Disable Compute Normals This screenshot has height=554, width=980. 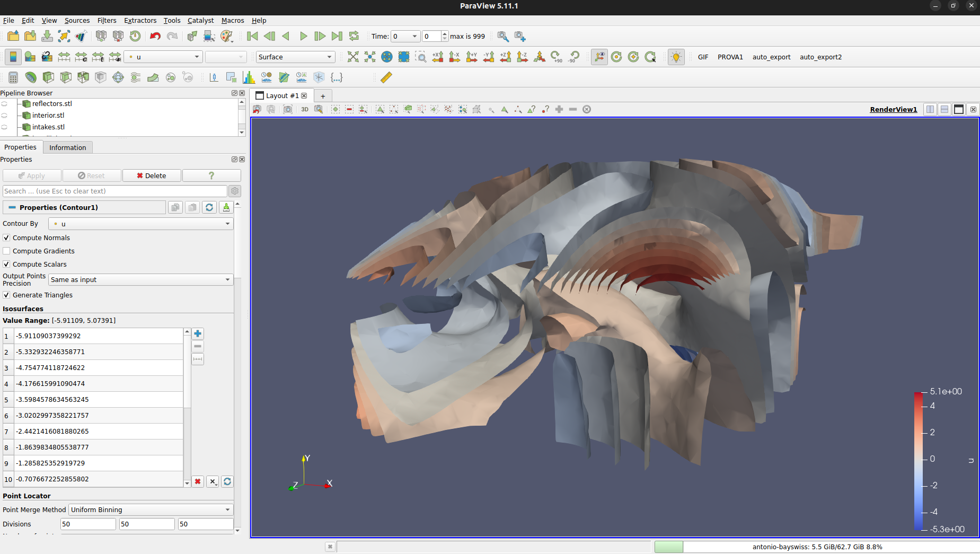coord(6,238)
